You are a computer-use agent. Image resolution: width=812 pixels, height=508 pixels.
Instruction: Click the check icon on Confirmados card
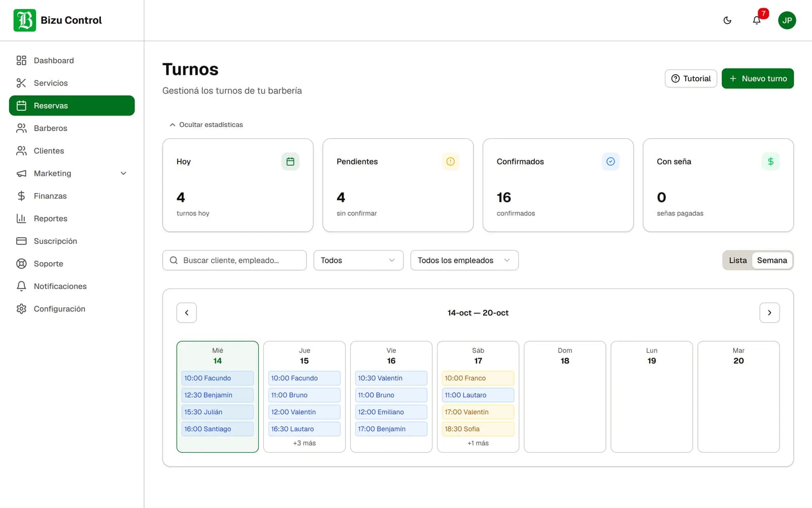tap(611, 162)
